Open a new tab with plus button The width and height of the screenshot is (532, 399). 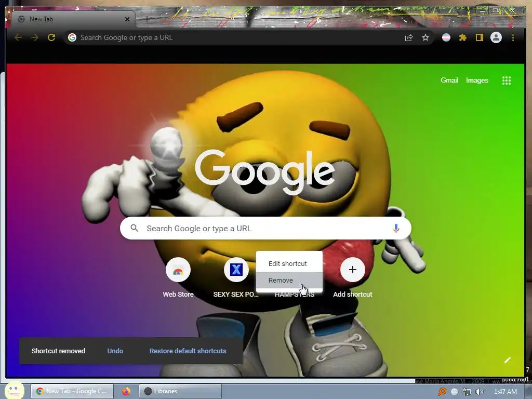[147, 19]
